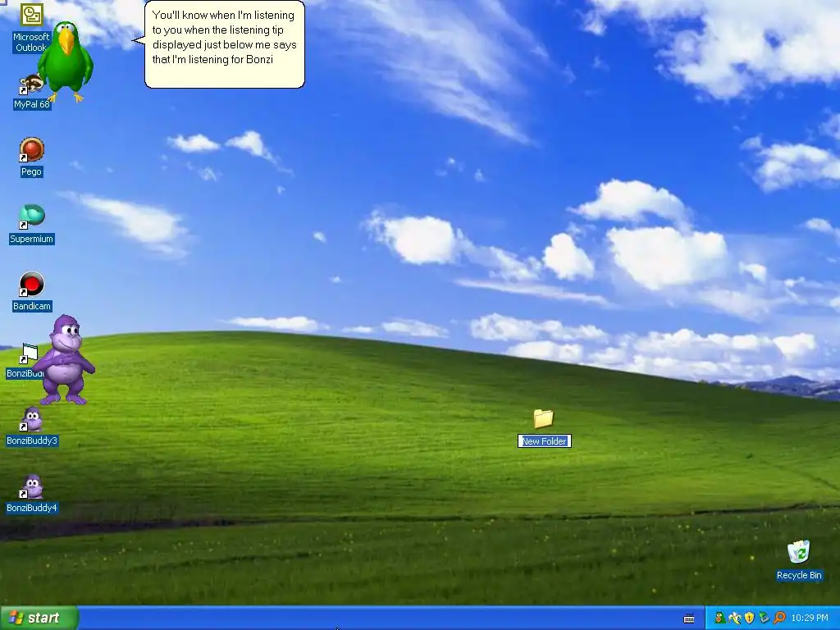Click the on-screen keyboard taskbar icon
This screenshot has width=840, height=630.
click(689, 619)
